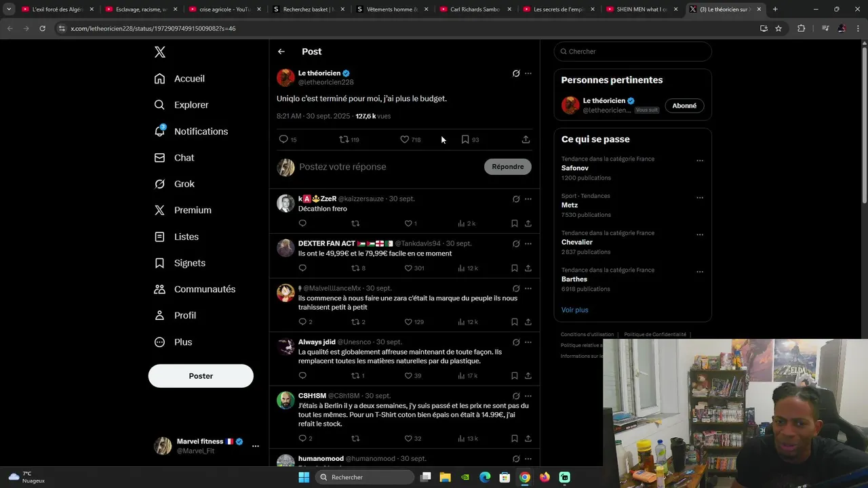Open Conditions d'utilisation link
The width and height of the screenshot is (868, 488).
(x=587, y=334)
